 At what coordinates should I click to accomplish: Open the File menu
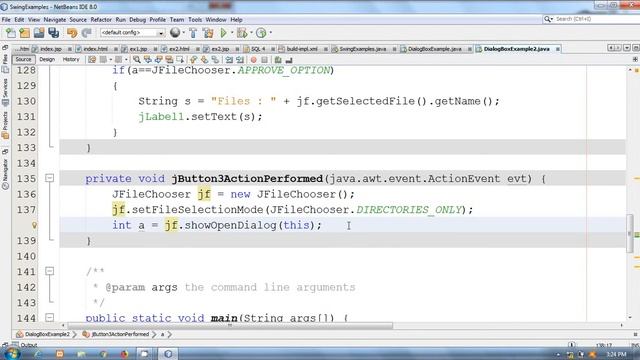pos(6,20)
